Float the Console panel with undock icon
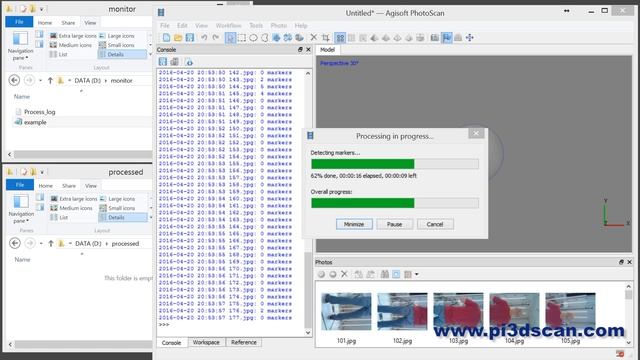The image size is (640, 360). click(x=300, y=49)
